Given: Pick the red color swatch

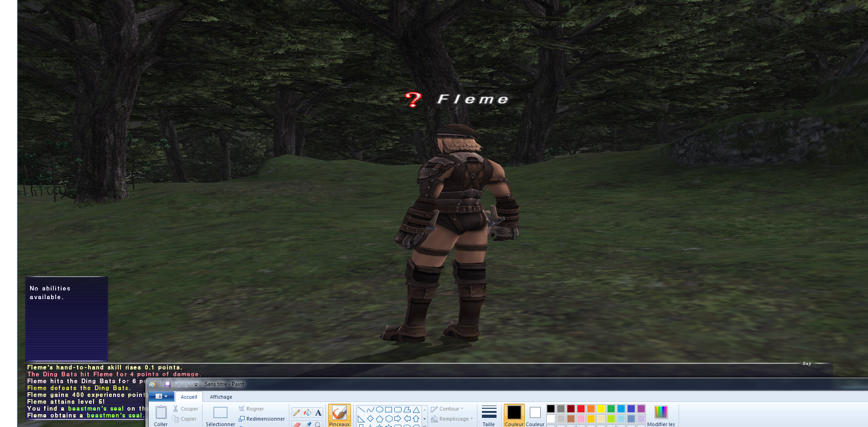Looking at the screenshot, I should (581, 409).
